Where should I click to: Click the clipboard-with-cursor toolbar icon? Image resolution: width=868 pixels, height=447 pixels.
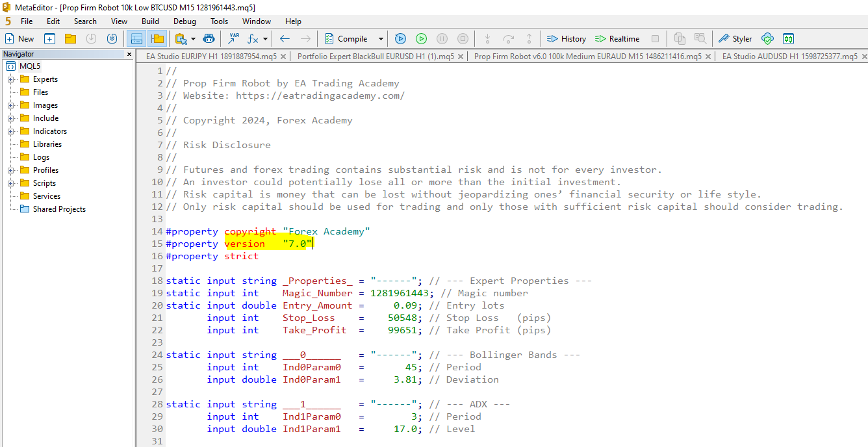click(x=181, y=39)
